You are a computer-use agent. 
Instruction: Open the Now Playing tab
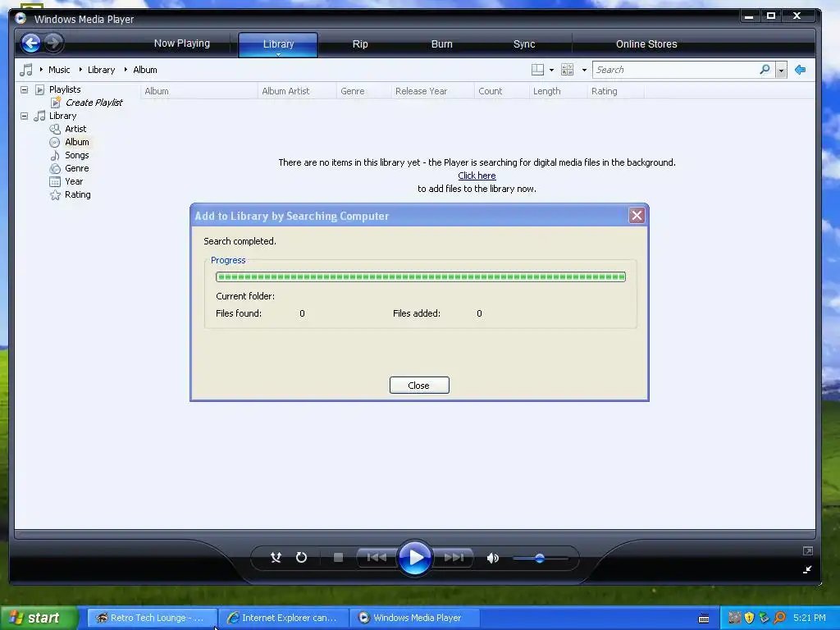point(182,44)
